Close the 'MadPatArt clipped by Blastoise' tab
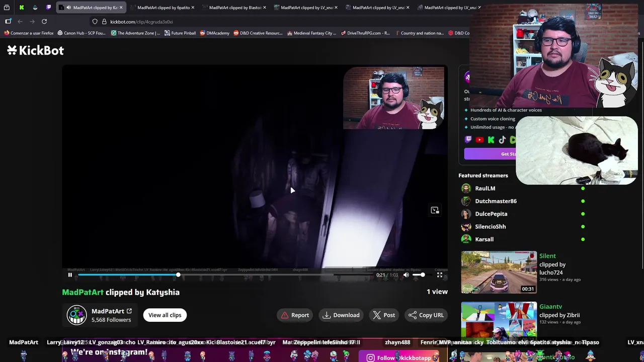This screenshot has height=362, width=644. coord(264,8)
